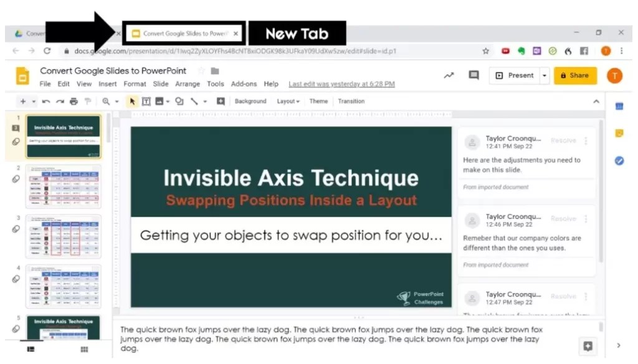
Task: Open Google Tasks in the side panel
Action: tap(619, 161)
